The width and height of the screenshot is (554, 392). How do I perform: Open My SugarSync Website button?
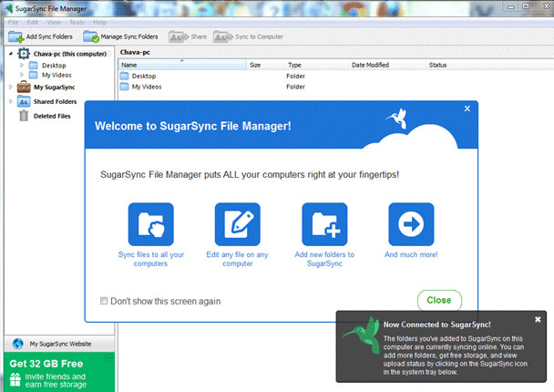[x=59, y=344]
